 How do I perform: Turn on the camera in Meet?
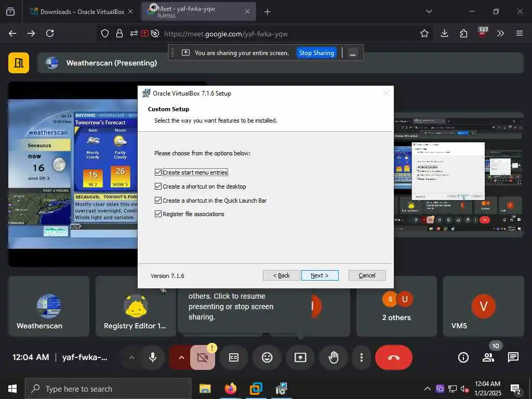click(x=203, y=357)
